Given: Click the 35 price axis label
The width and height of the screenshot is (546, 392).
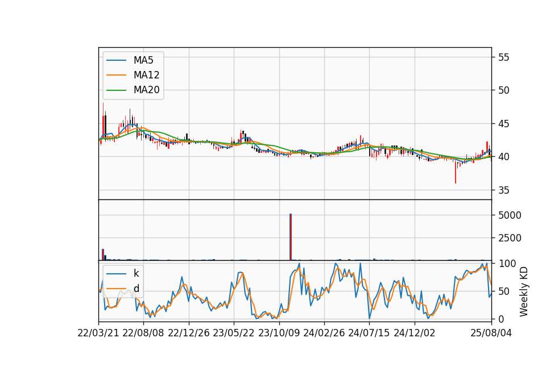Looking at the screenshot, I should pyautogui.click(x=503, y=190).
